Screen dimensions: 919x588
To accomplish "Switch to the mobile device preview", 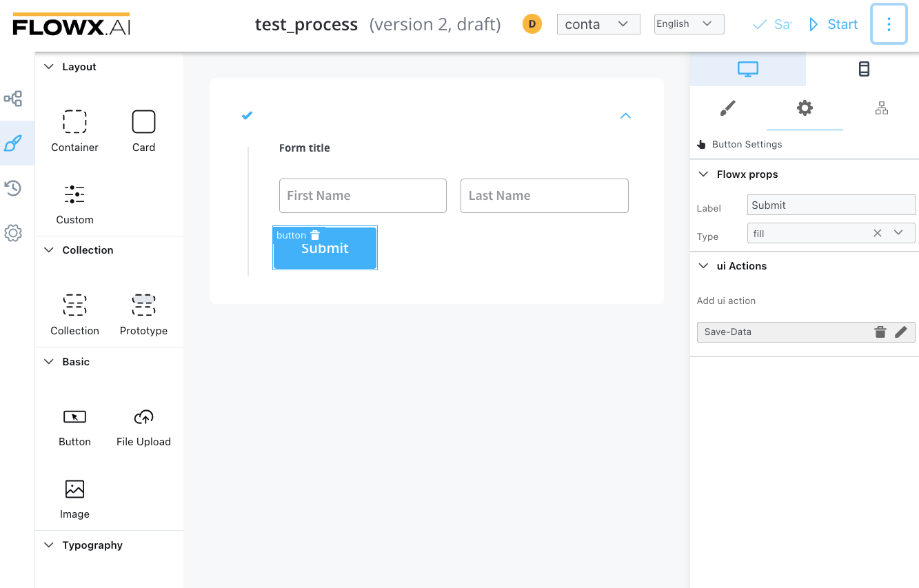I will coord(863,69).
